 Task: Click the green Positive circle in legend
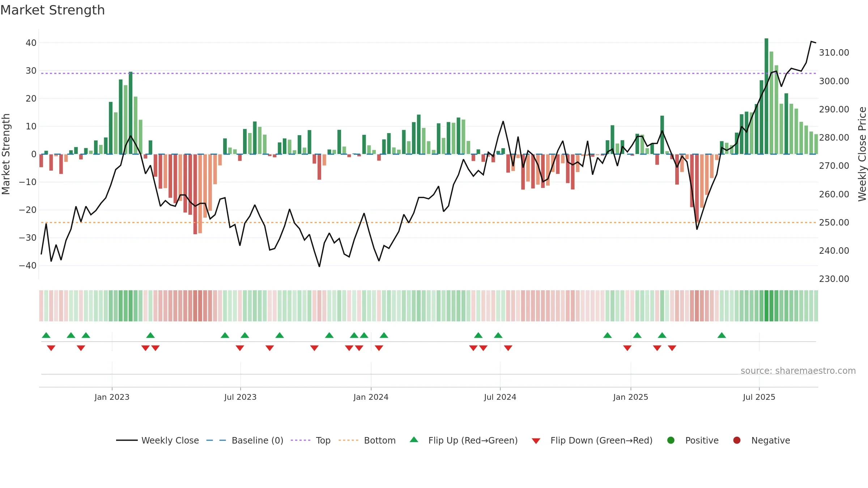[x=671, y=440]
